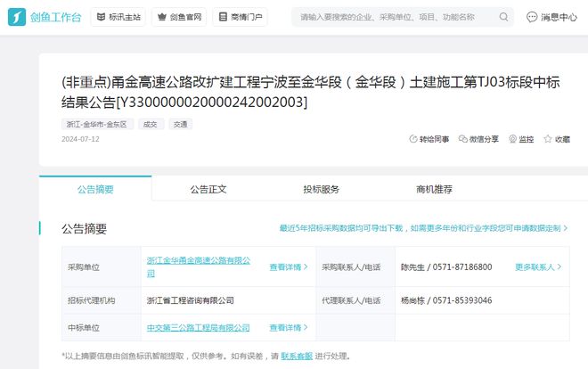The height and width of the screenshot is (369, 588).
Task: Open 标讯主站 from the top bar
Action: coord(118,17)
